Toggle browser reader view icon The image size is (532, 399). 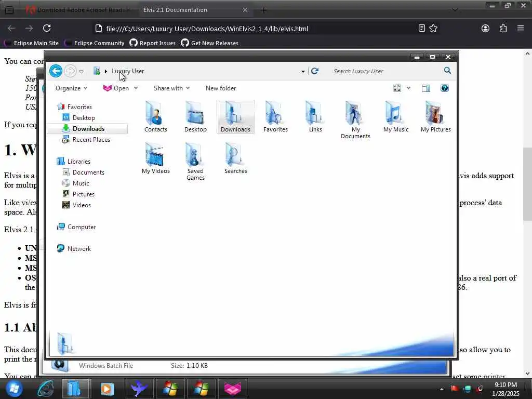coord(421,29)
